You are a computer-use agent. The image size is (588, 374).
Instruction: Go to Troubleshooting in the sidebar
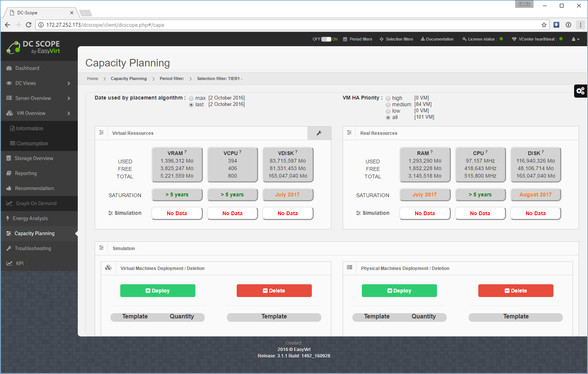click(33, 249)
